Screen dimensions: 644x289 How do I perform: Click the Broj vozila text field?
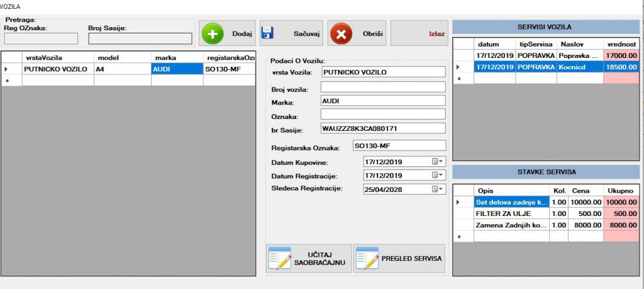point(382,87)
